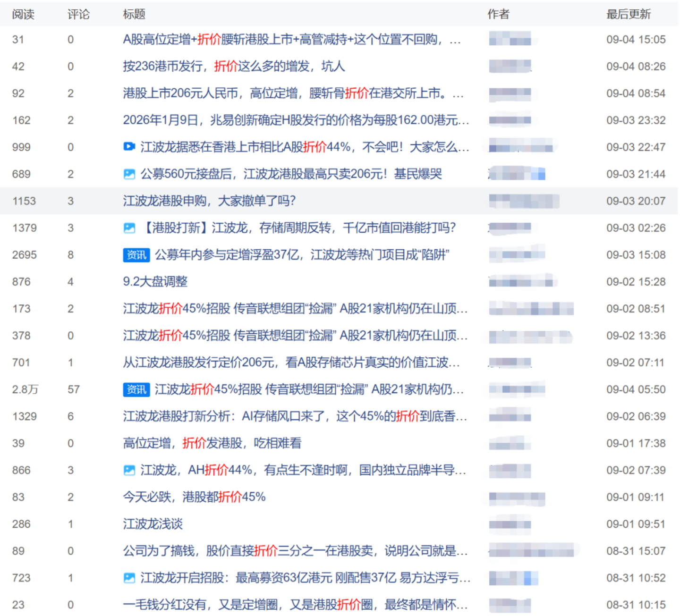Click timestamp 09-03 20:07
Image resolution: width=680 pixels, height=616 pixels.
point(636,201)
